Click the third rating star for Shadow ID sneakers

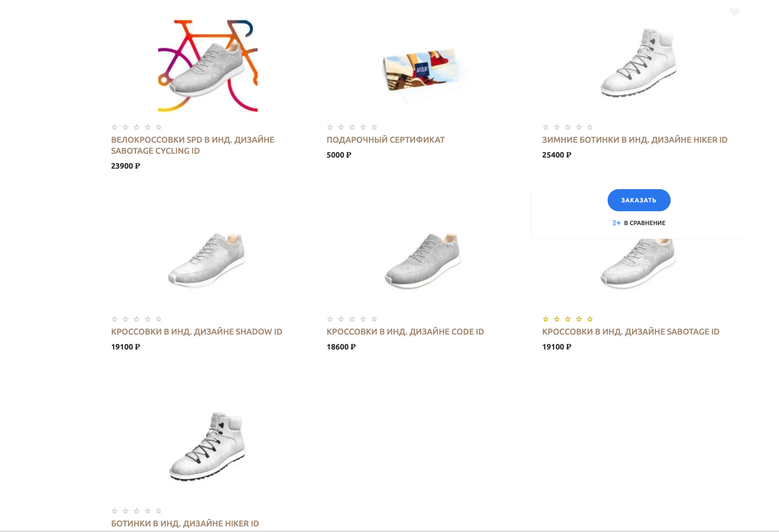click(x=137, y=319)
